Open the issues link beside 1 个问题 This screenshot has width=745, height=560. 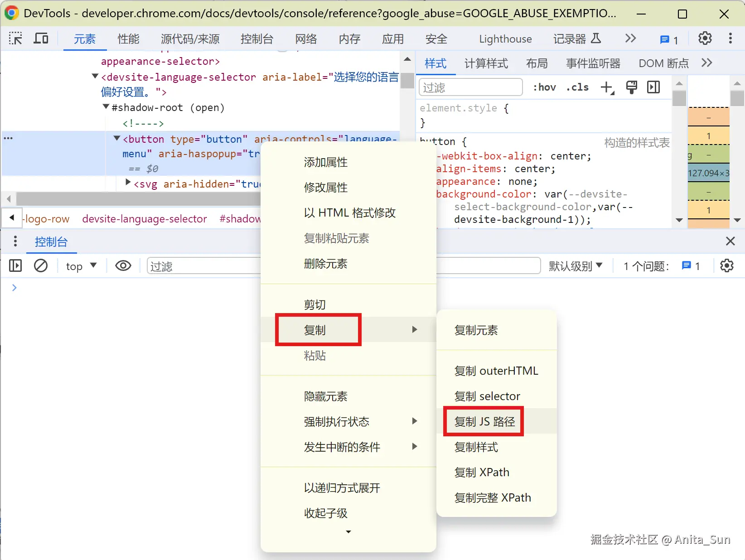coord(691,266)
